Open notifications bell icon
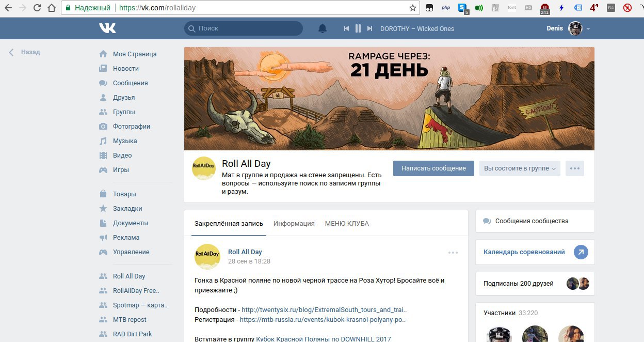 (323, 28)
